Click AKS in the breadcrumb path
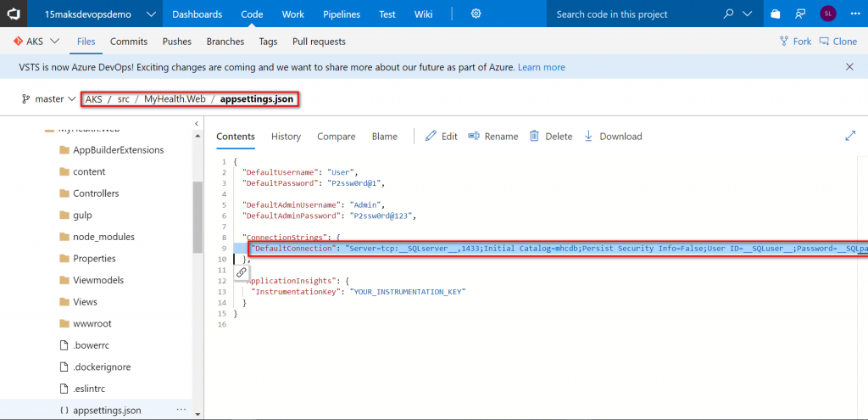Viewport: 868px width, 420px height. tap(94, 99)
